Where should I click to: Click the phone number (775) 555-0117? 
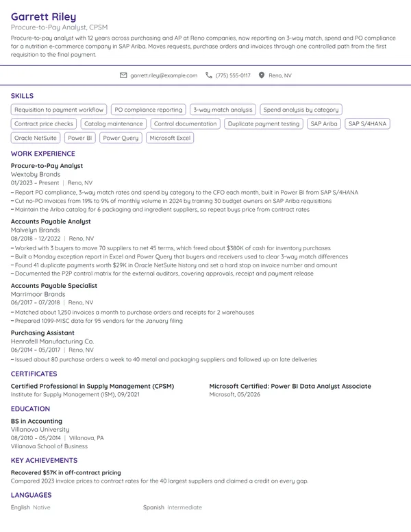click(x=233, y=75)
